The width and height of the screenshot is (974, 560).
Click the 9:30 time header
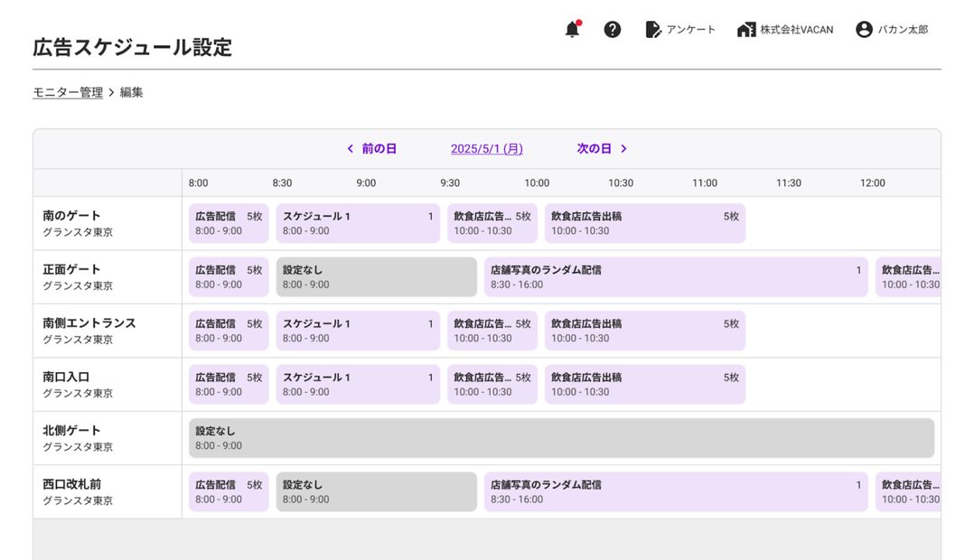(450, 183)
